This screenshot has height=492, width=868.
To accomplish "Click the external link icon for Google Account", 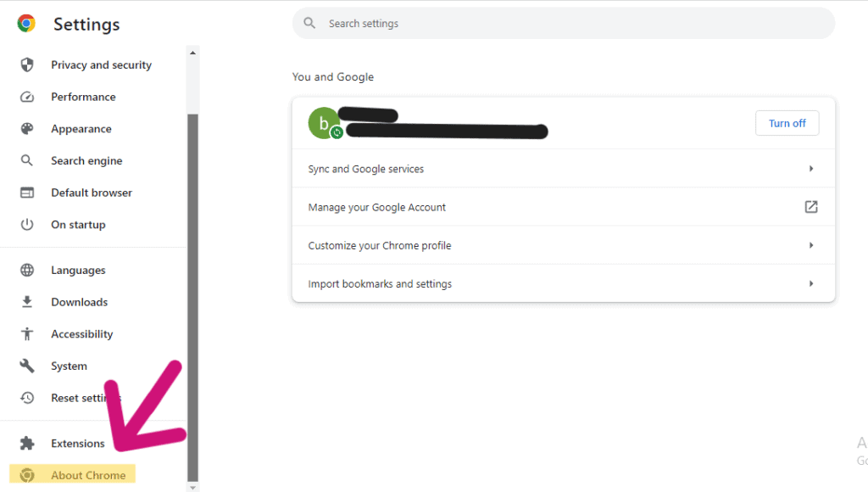I will point(811,207).
